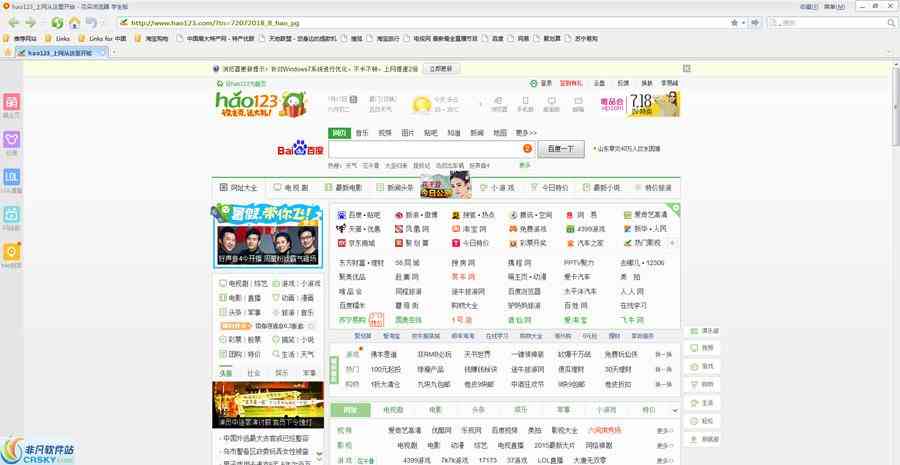Screen dimensions: 900x465
Task: Click the undo closed tab arrow icon
Action: (91, 23)
